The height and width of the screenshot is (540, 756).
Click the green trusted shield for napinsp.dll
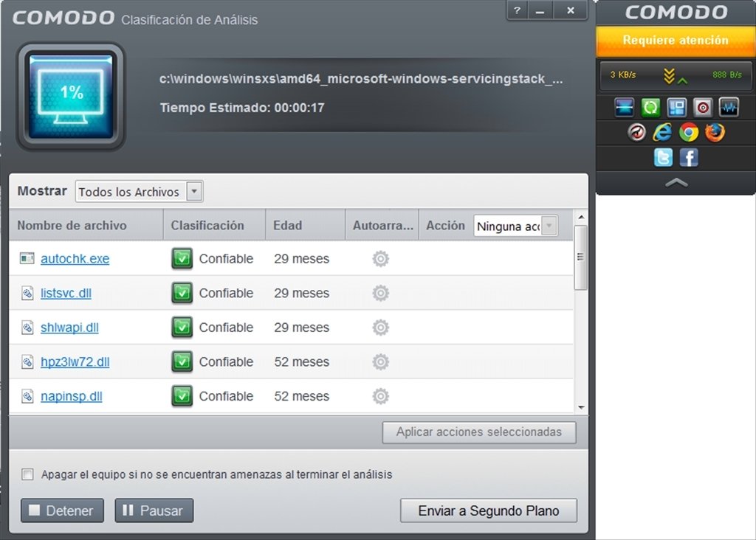pyautogui.click(x=182, y=396)
